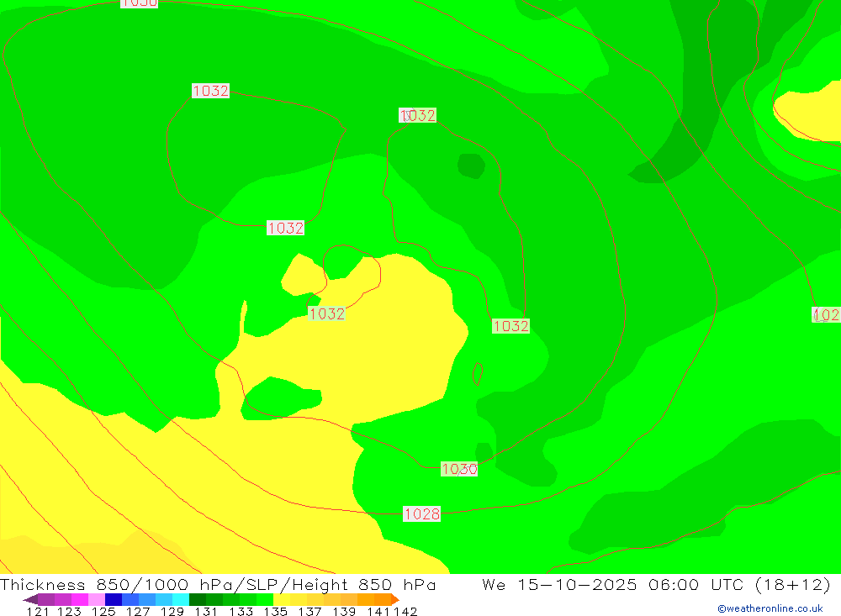Select the pure yellow legend swatch above 135
The height and width of the screenshot is (616, 841).
tap(282, 599)
